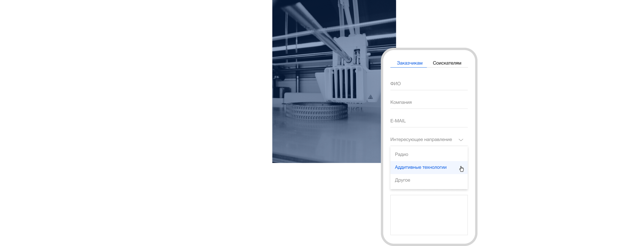Click the warning triangle on printer head

click(x=370, y=97)
